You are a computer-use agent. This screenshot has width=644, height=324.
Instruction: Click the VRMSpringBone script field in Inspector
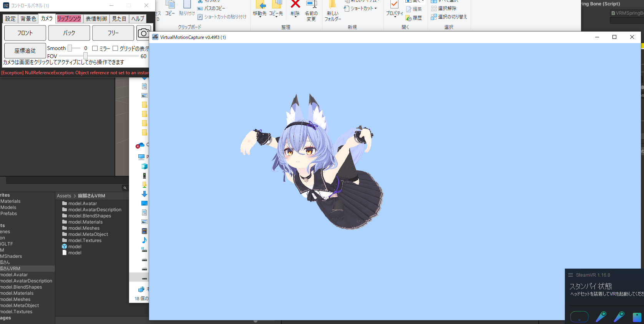[x=627, y=13]
